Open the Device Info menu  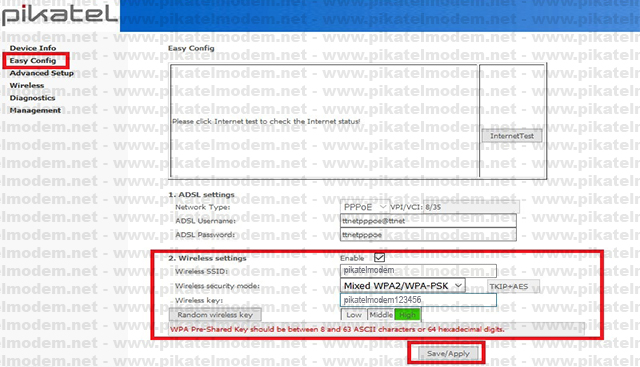click(x=33, y=48)
